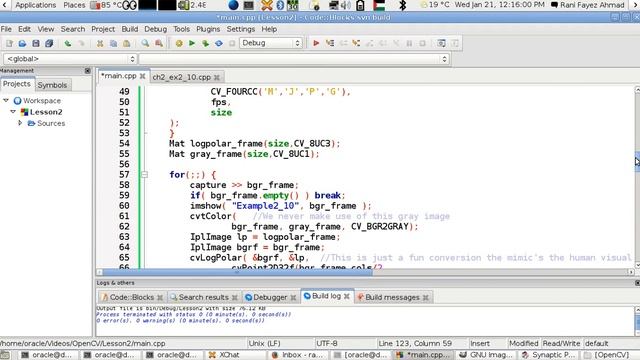Open the <global> scope dropdown
Viewport: 640px width, 360px height.
point(70,59)
